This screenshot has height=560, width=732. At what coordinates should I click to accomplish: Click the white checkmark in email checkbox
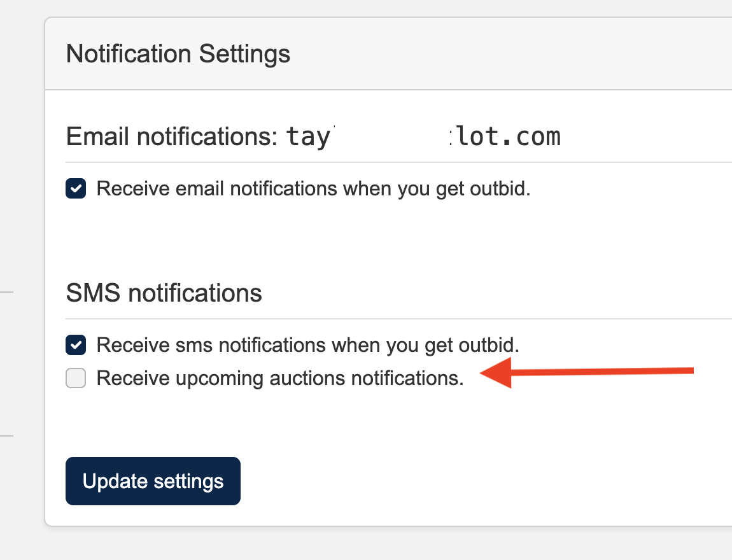pos(76,189)
